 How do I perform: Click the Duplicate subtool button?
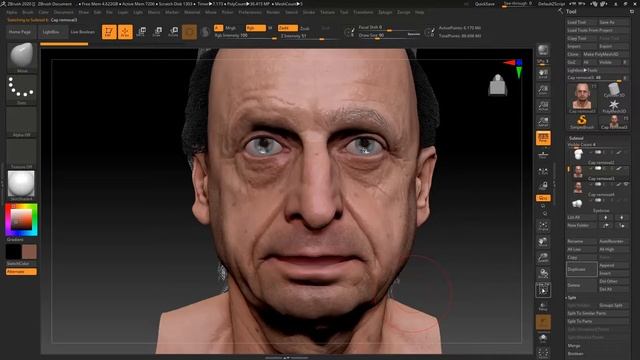582,269
